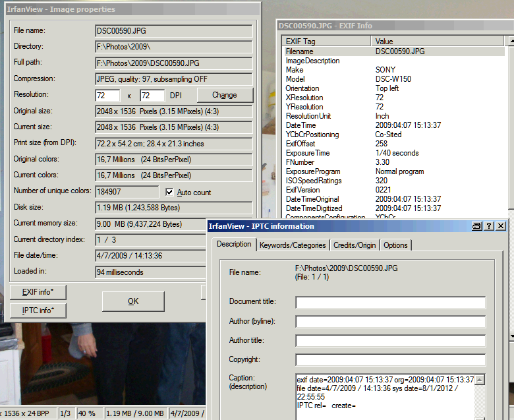Select the Description tab
This screenshot has height=420, width=514.
tap(234, 244)
